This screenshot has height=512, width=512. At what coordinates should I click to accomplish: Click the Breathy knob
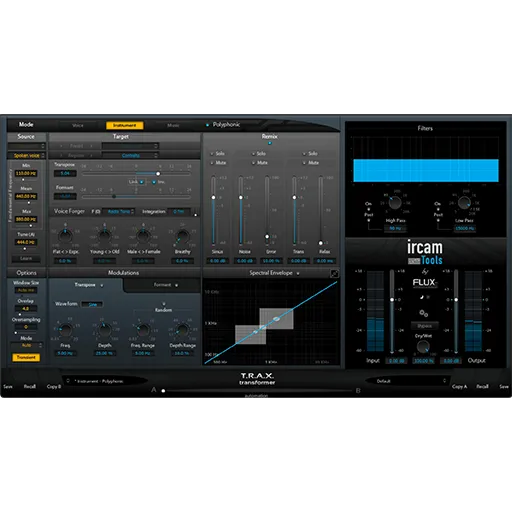(182, 236)
